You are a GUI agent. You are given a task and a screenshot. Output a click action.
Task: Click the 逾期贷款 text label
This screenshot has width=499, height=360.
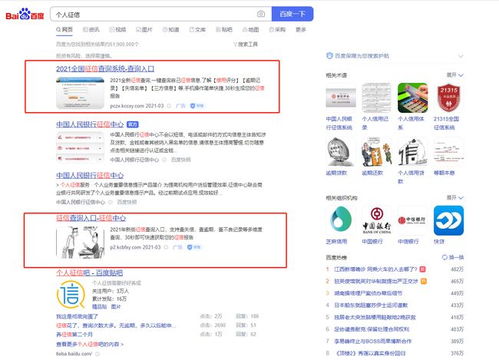click(x=336, y=173)
